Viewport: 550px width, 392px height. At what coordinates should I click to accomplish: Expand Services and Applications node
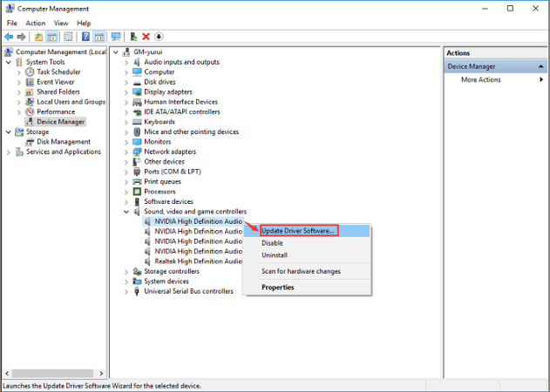[x=9, y=152]
